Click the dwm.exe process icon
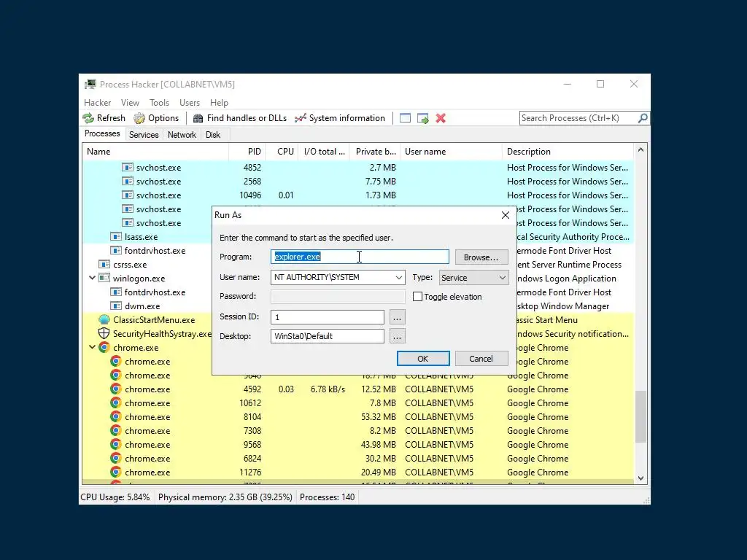Screen dimensions: 747x560 [116, 306]
